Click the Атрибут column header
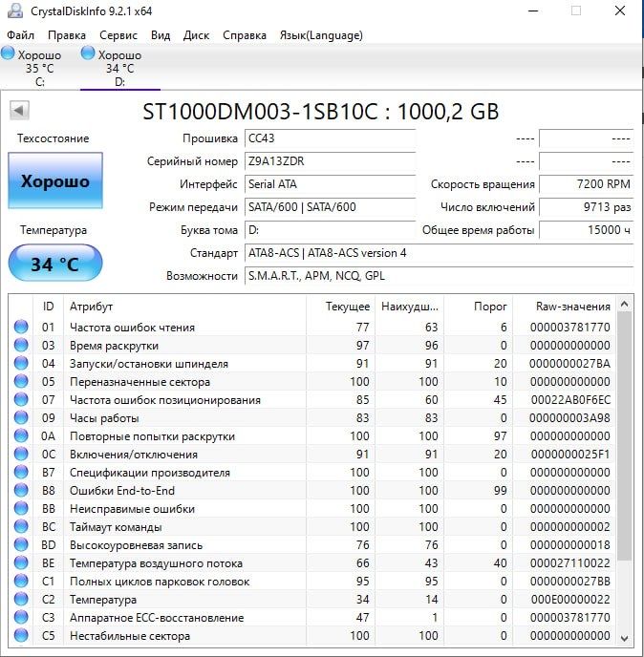 (x=185, y=307)
